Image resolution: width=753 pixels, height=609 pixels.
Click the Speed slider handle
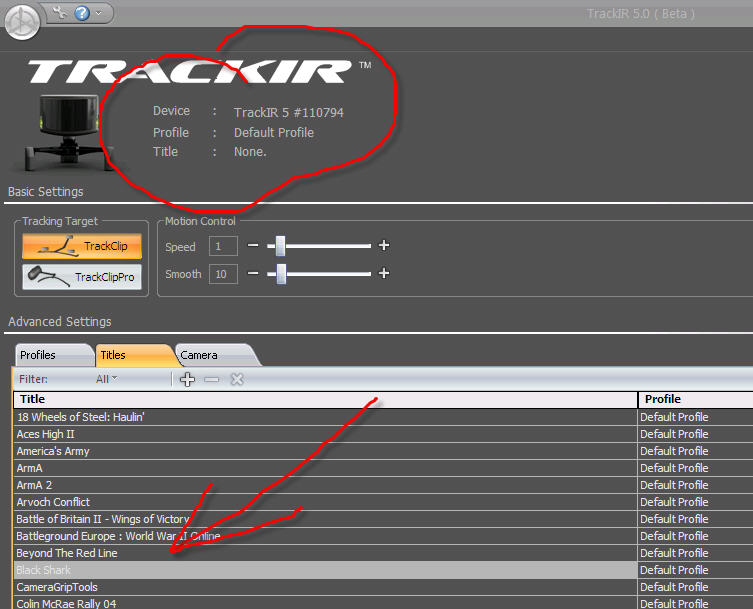pyautogui.click(x=280, y=246)
